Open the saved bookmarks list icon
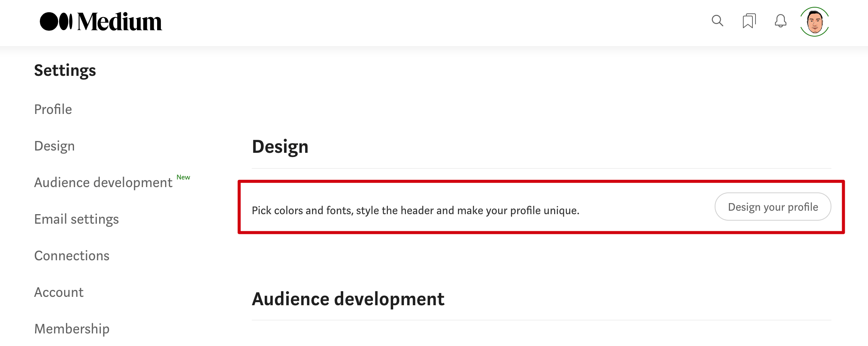 click(749, 21)
